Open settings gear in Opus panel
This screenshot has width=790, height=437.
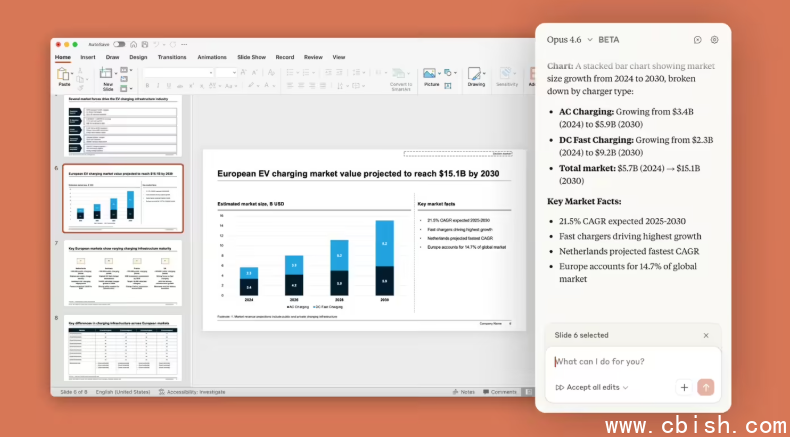pyautogui.click(x=714, y=40)
